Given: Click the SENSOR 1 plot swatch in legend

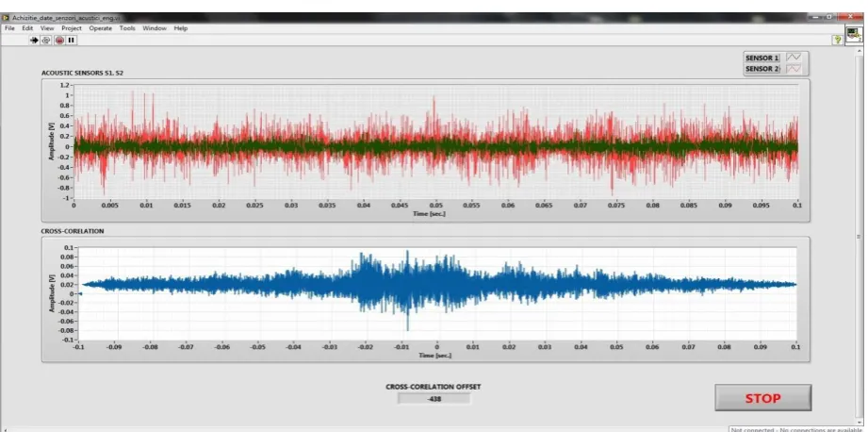Looking at the screenshot, I should (x=794, y=58).
